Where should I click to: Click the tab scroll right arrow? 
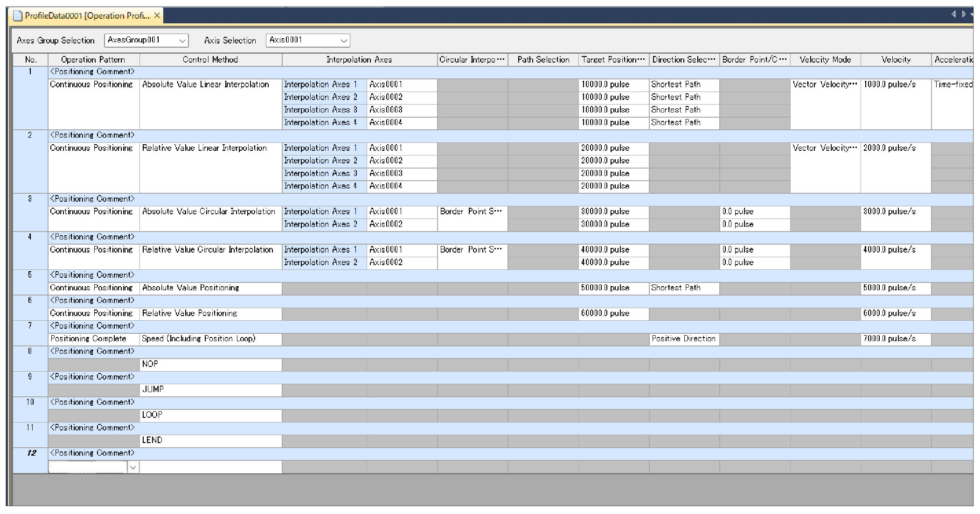964,14
